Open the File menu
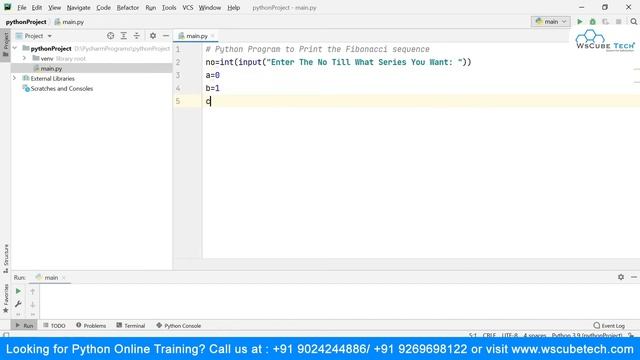The height and width of the screenshot is (360, 640). pyautogui.click(x=22, y=8)
